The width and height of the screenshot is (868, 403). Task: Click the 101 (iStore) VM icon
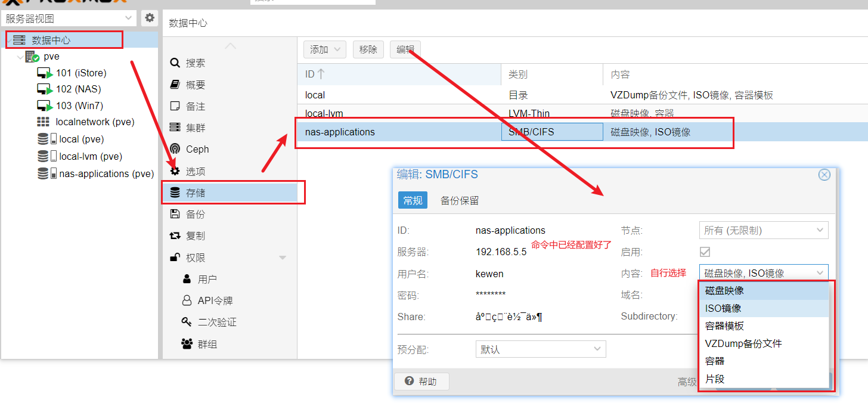pyautogui.click(x=45, y=73)
